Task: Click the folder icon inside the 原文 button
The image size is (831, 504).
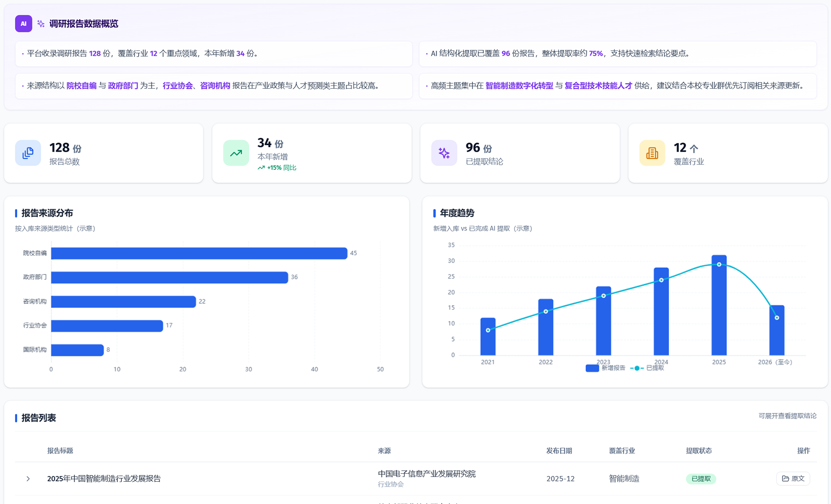Action: 785,478
